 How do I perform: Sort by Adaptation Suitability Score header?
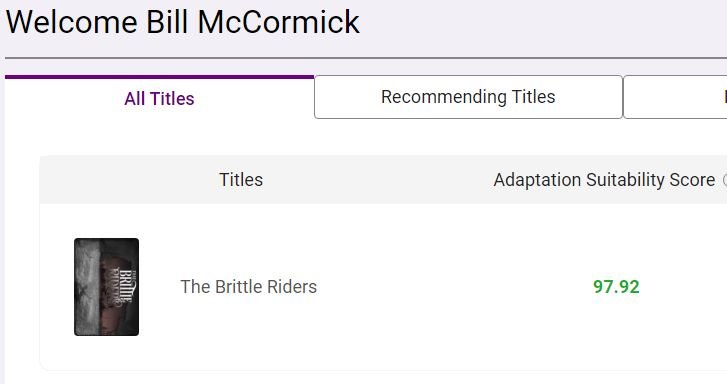604,180
